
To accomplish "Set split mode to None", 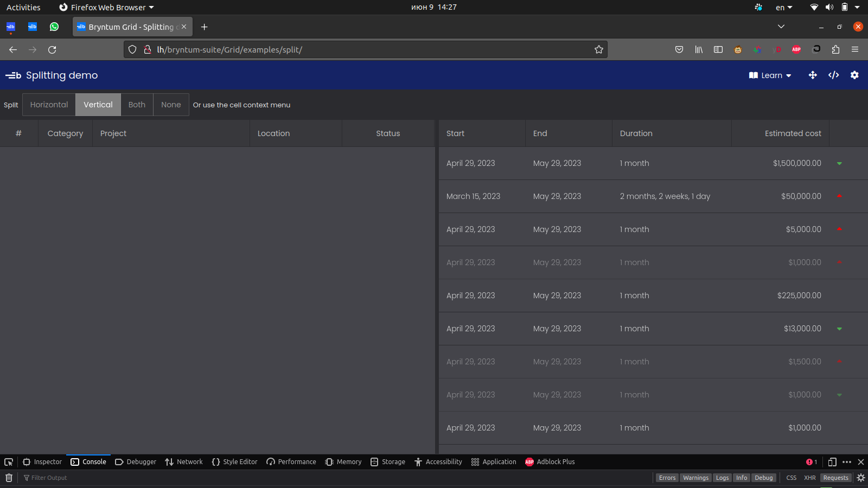I will tap(170, 105).
